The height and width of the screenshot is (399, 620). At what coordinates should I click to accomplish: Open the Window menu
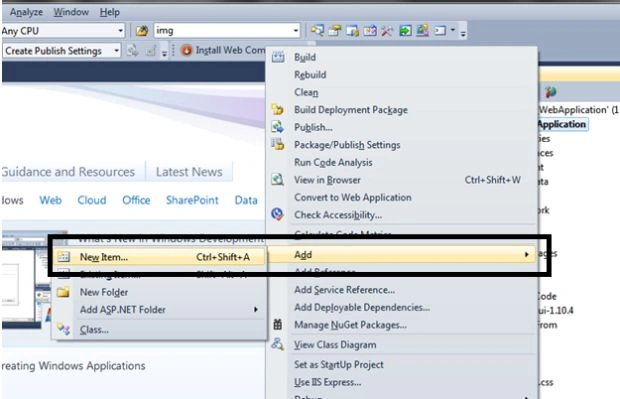click(71, 12)
